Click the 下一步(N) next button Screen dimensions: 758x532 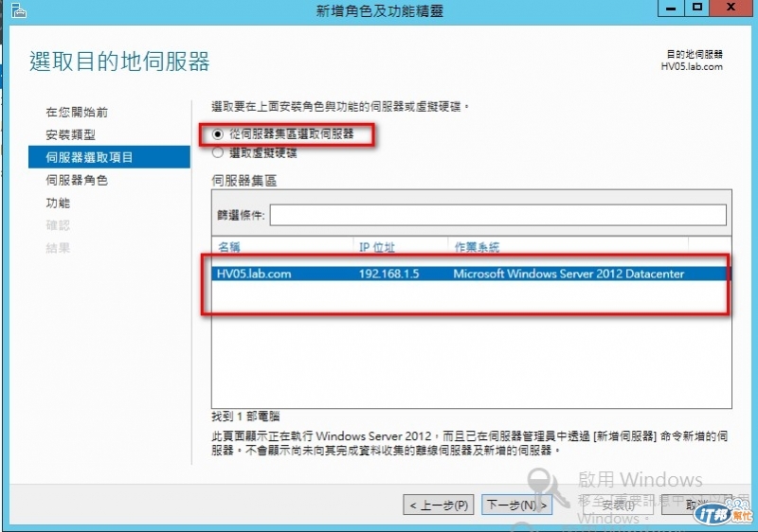(516, 505)
